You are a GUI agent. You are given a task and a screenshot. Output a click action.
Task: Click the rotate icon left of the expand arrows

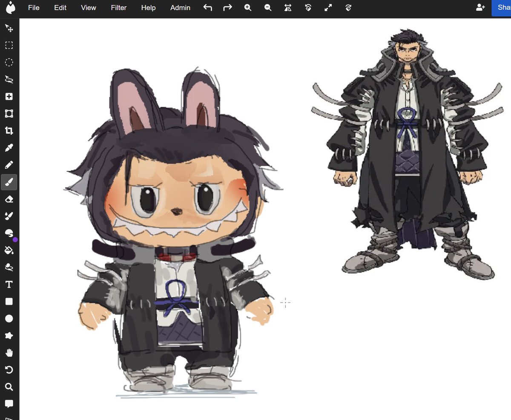point(308,8)
